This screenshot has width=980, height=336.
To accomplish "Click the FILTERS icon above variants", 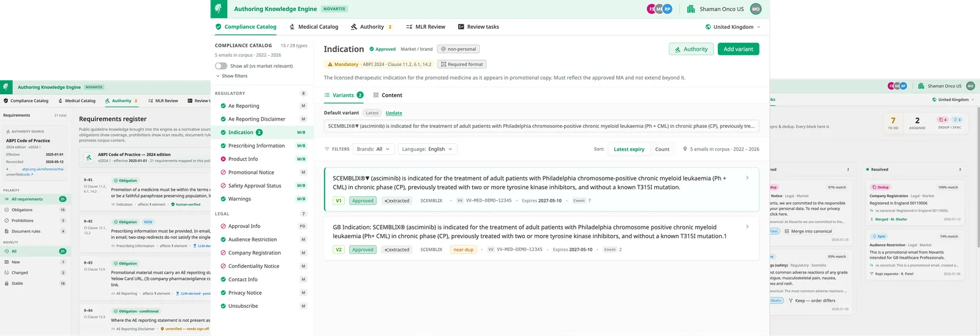I will click(327, 149).
